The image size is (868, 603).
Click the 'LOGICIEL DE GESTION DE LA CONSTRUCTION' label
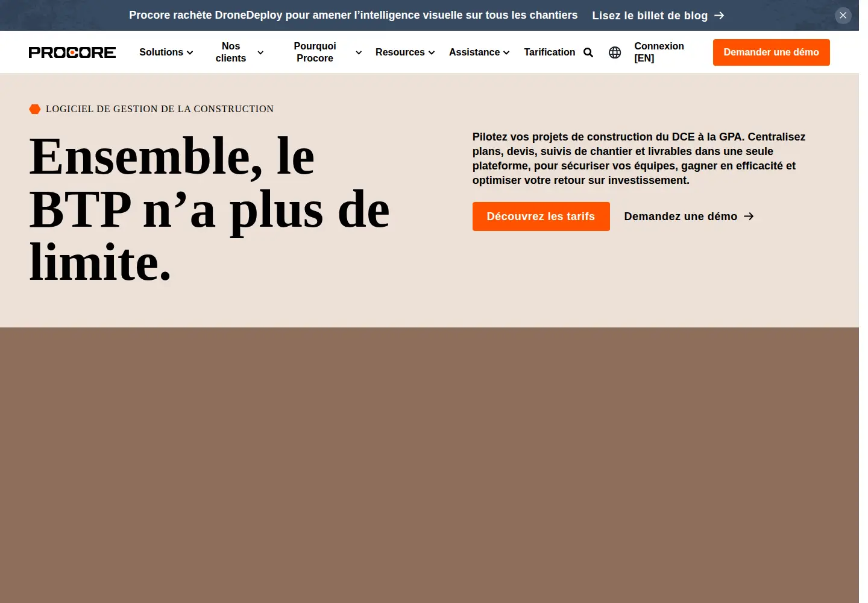click(160, 109)
